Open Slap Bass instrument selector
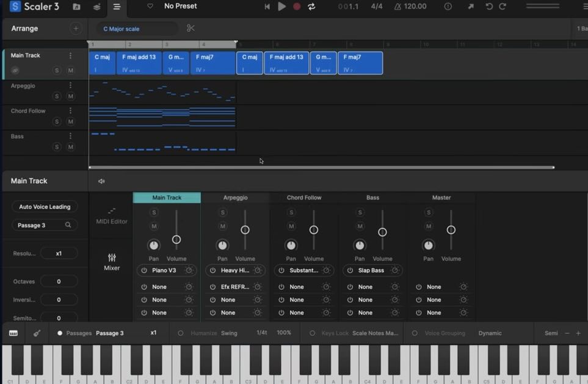Viewport: 588px width, 384px height. [371, 270]
